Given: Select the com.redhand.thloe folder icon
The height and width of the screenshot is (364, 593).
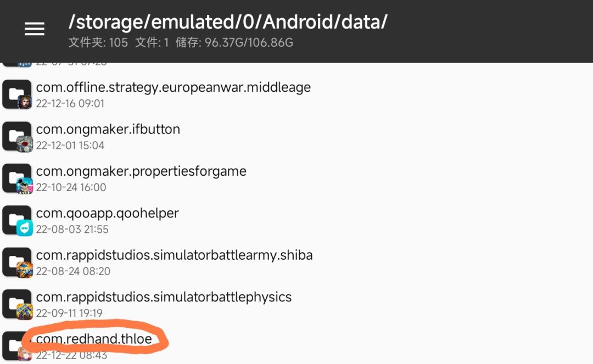Looking at the screenshot, I should point(16,346).
